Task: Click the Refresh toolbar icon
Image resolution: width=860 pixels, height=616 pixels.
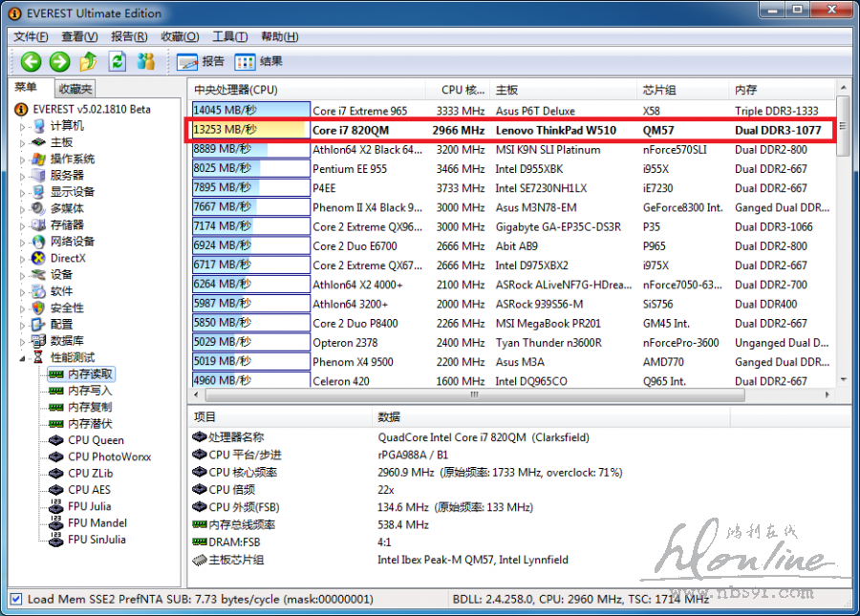Action: [x=117, y=62]
